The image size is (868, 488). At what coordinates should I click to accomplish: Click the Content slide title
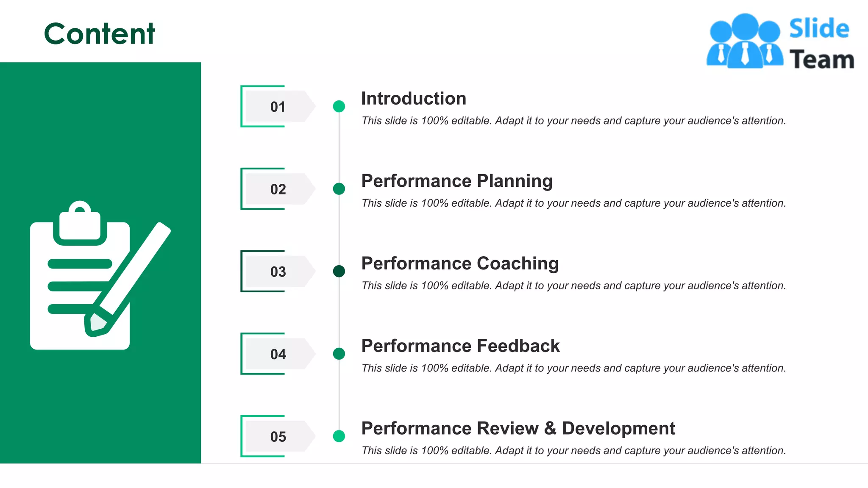100,33
